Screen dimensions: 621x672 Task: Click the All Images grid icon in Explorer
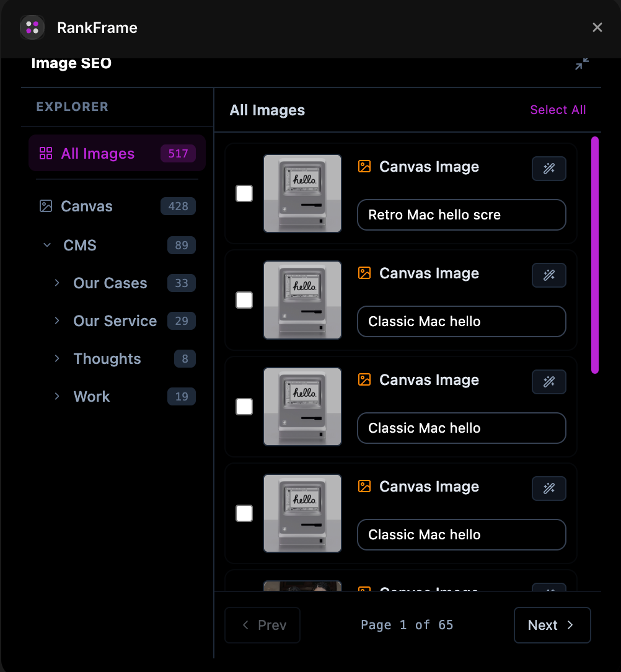[46, 154]
